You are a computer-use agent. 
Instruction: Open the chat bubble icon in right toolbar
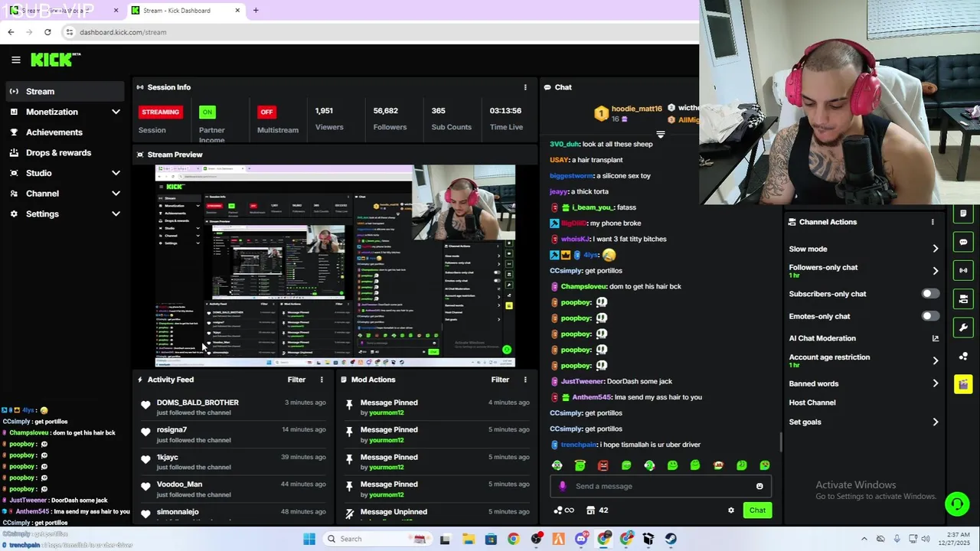click(x=963, y=242)
